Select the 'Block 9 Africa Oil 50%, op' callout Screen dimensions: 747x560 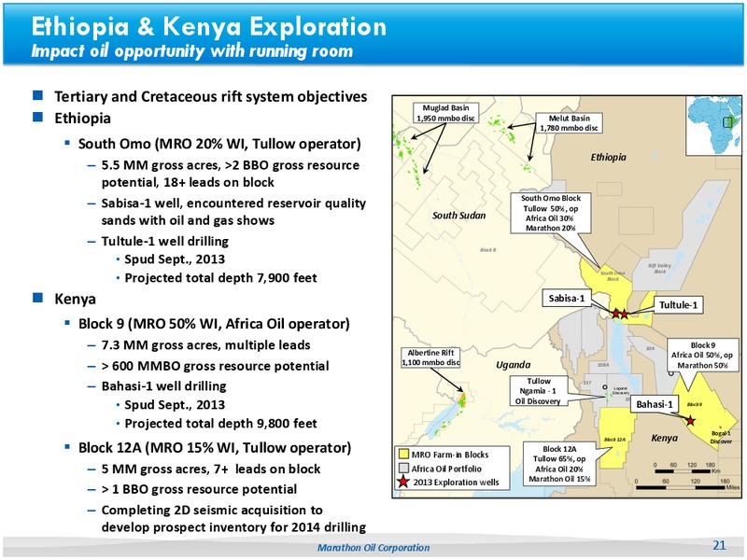point(702,355)
